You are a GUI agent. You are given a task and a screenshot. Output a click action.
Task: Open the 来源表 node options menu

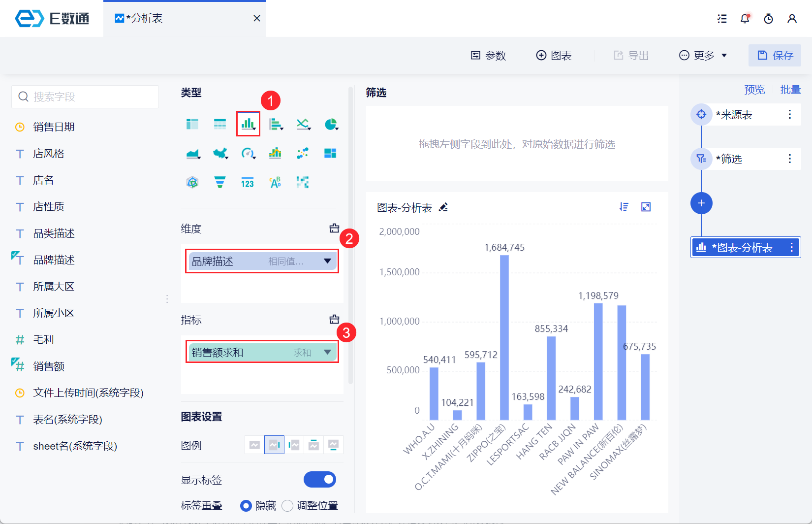coord(790,114)
